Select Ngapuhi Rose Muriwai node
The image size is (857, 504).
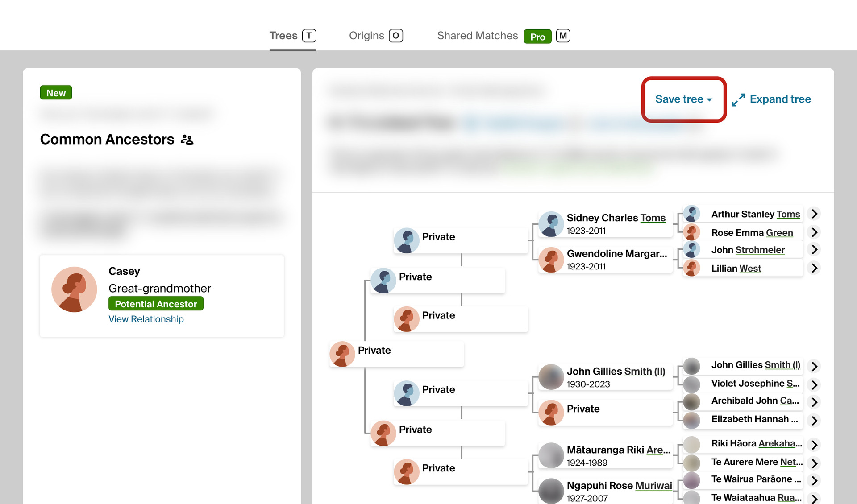605,491
